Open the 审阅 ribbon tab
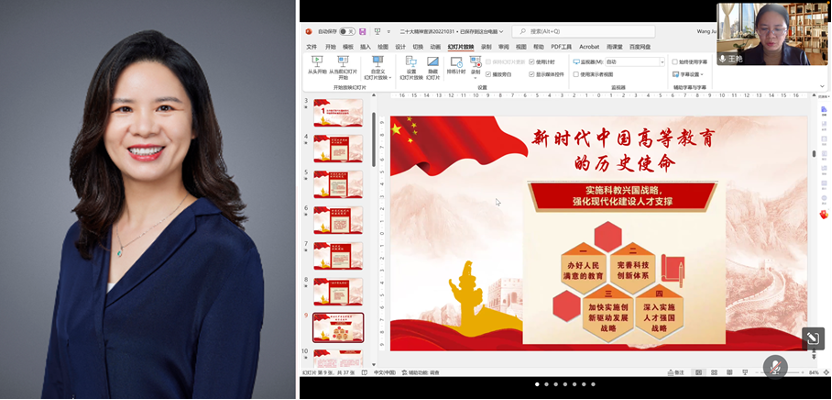This screenshot has width=832, height=400. pyautogui.click(x=504, y=47)
